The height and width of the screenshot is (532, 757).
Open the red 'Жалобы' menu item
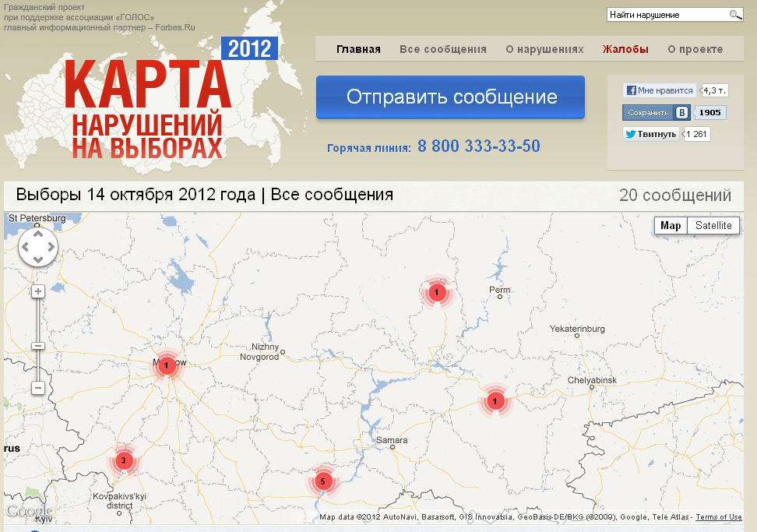(x=625, y=49)
